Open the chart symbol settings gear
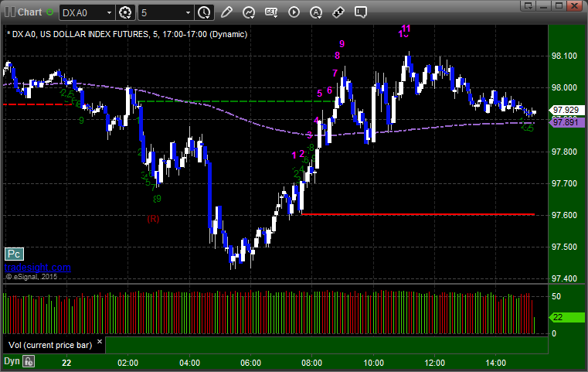Image resolution: width=588 pixels, height=372 pixels. [x=125, y=12]
